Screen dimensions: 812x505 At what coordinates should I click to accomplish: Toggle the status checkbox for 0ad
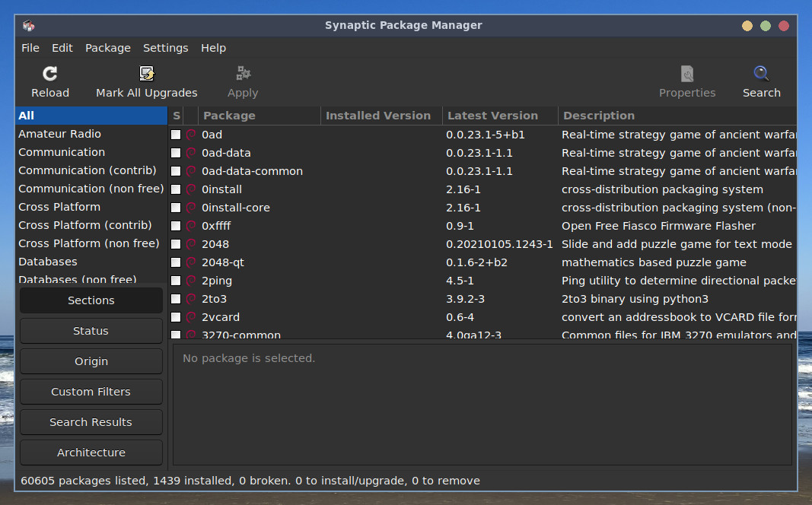tap(176, 135)
